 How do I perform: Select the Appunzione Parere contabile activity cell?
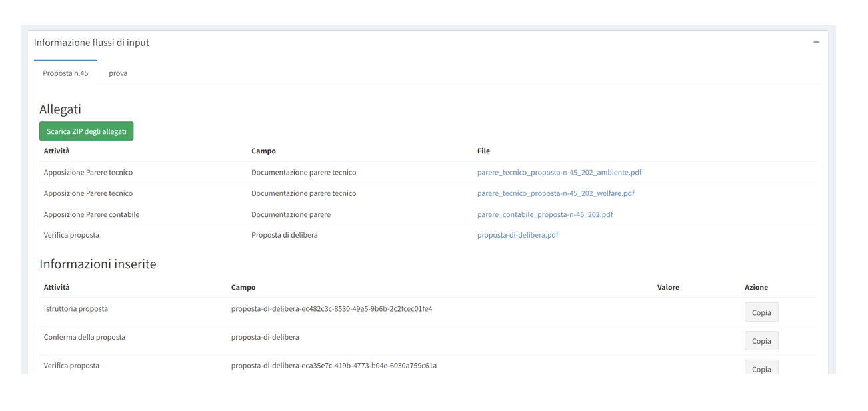91,215
